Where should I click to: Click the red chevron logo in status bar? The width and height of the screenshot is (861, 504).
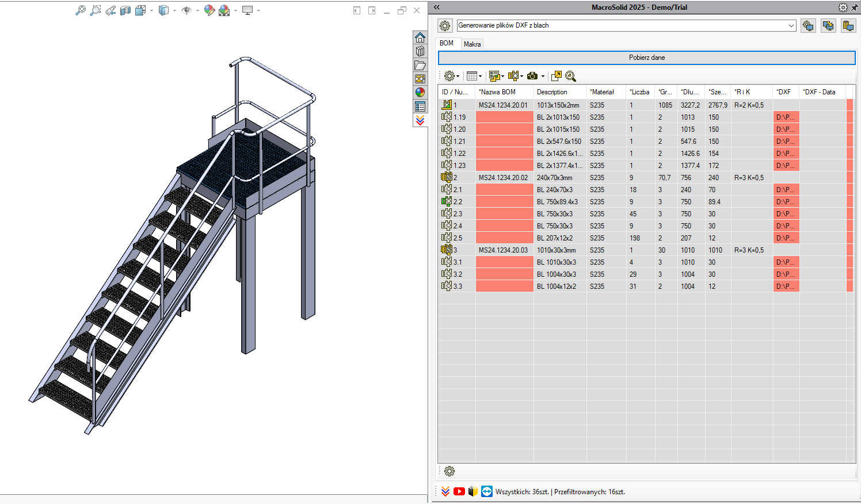click(x=445, y=491)
